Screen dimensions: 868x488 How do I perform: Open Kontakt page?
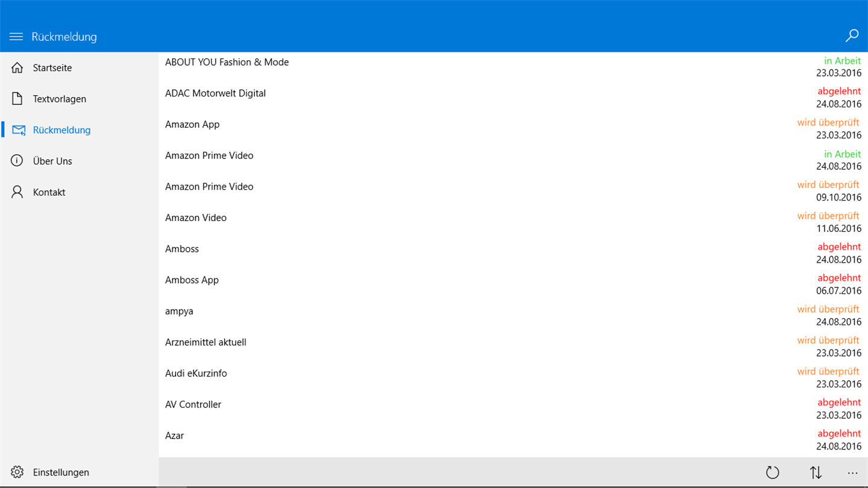[x=79, y=192]
